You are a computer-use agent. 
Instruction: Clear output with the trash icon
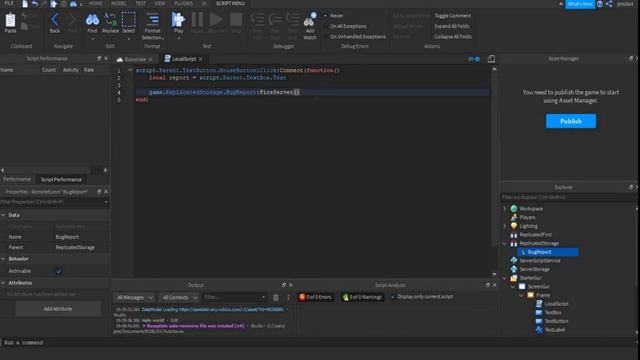[276, 298]
